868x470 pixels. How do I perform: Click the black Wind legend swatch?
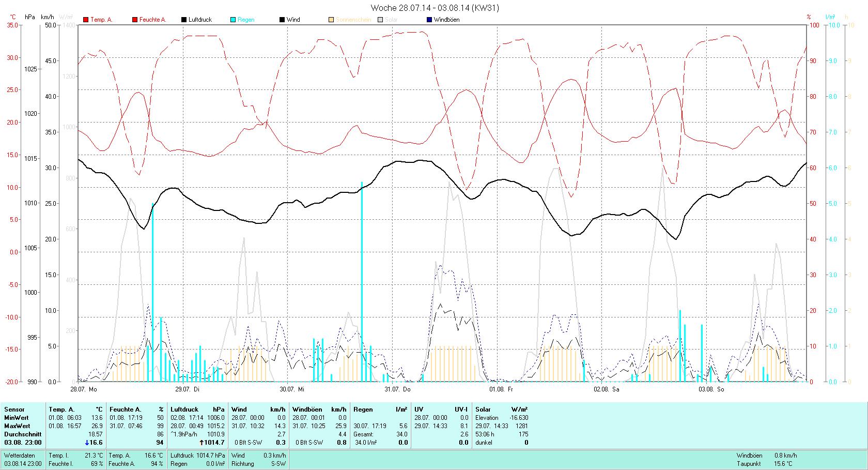[x=282, y=20]
